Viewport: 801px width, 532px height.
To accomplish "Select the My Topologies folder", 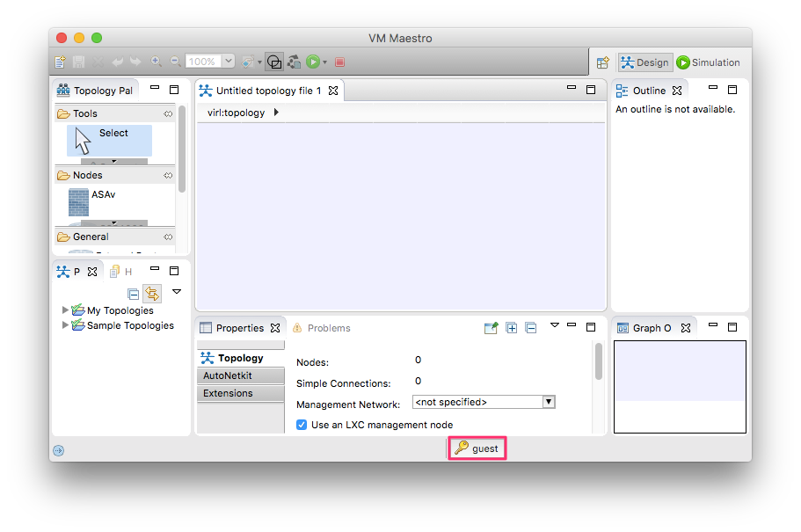I will pos(113,310).
